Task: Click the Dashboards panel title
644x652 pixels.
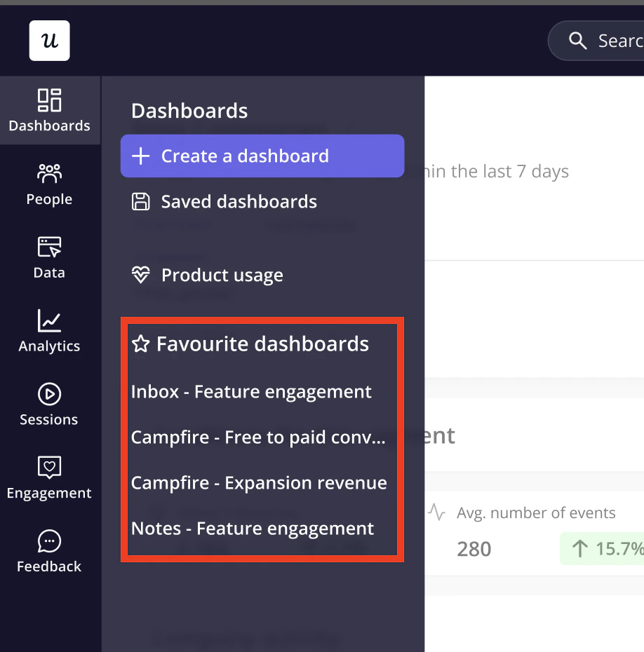Action: (x=189, y=111)
